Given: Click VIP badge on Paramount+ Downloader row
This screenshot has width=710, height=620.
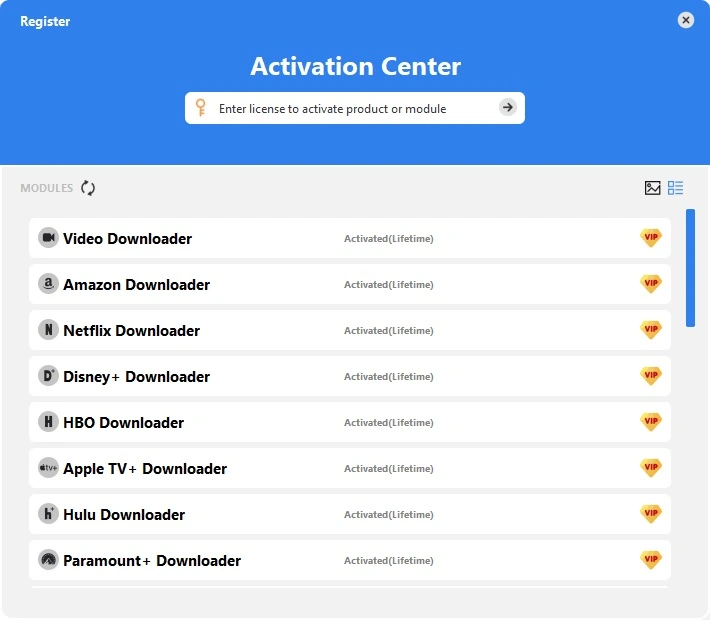Looking at the screenshot, I should click(651, 560).
